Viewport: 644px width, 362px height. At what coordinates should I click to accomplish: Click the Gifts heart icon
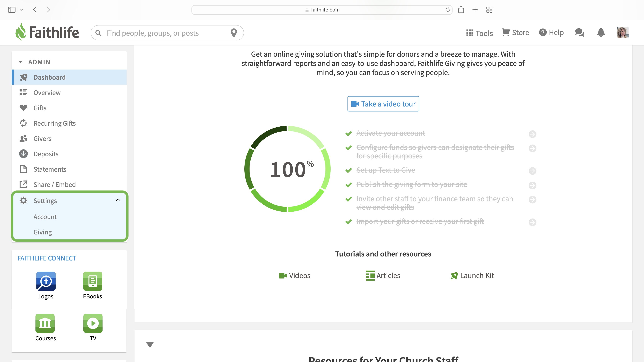(24, 108)
